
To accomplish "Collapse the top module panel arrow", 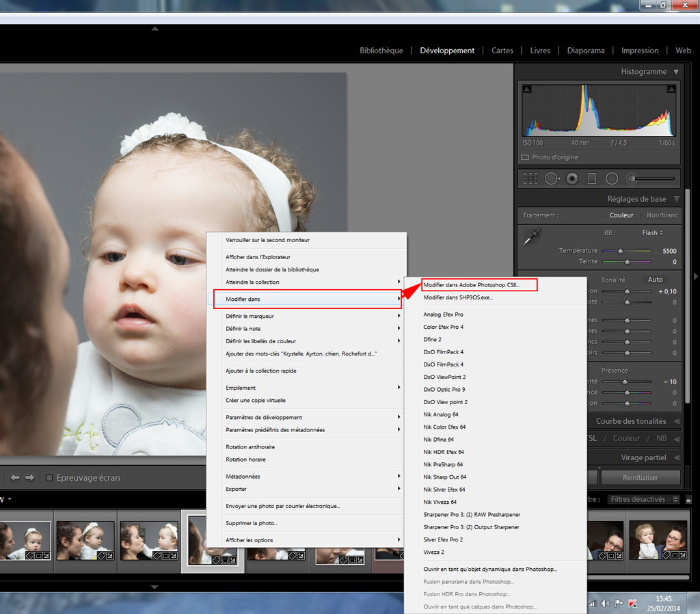I will click(155, 29).
